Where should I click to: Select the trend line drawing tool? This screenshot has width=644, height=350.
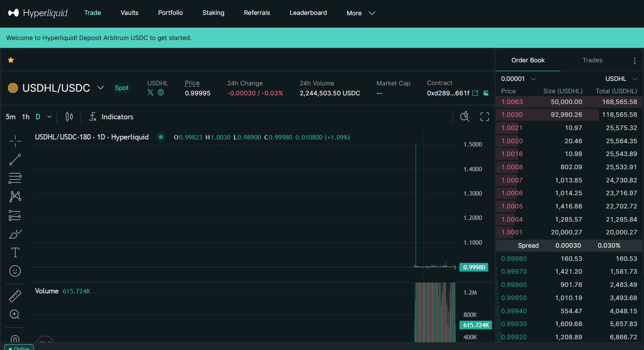pos(15,160)
